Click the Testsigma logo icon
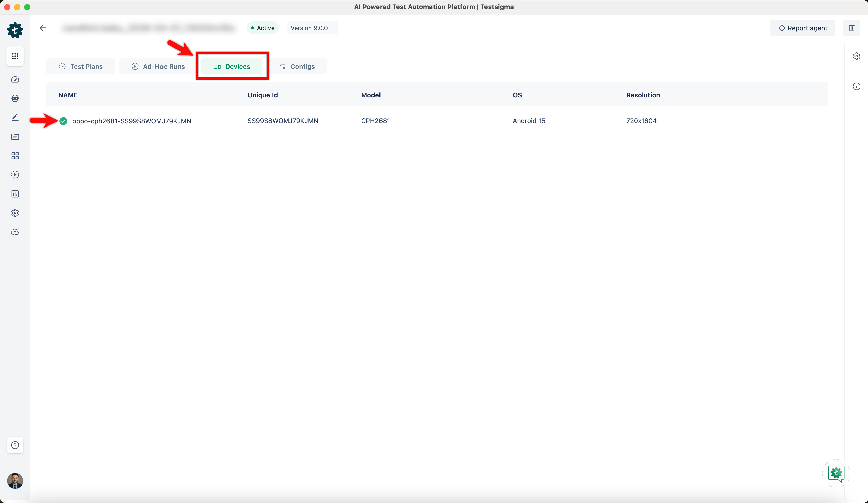The height and width of the screenshot is (503, 868). tap(15, 30)
